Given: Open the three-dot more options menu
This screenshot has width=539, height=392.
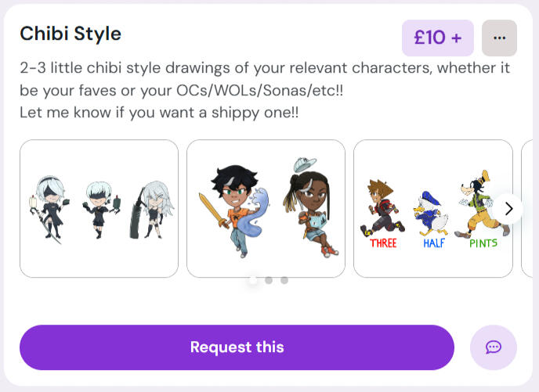Looking at the screenshot, I should [499, 38].
